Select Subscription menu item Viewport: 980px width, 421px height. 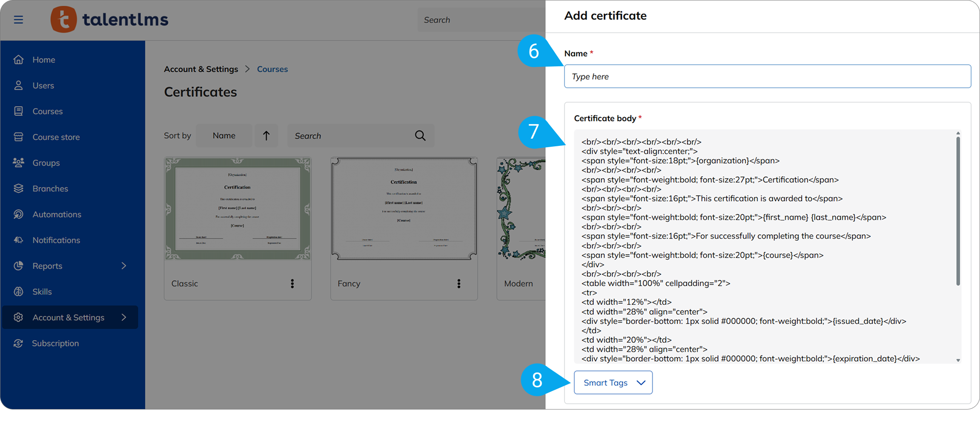pyautogui.click(x=55, y=343)
